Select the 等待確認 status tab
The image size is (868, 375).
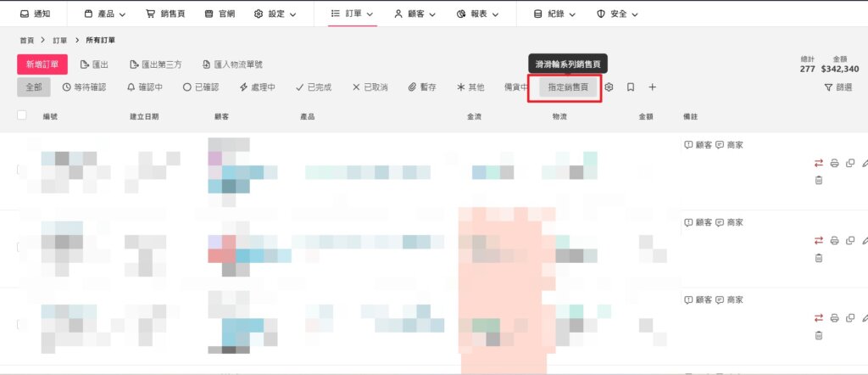84,87
